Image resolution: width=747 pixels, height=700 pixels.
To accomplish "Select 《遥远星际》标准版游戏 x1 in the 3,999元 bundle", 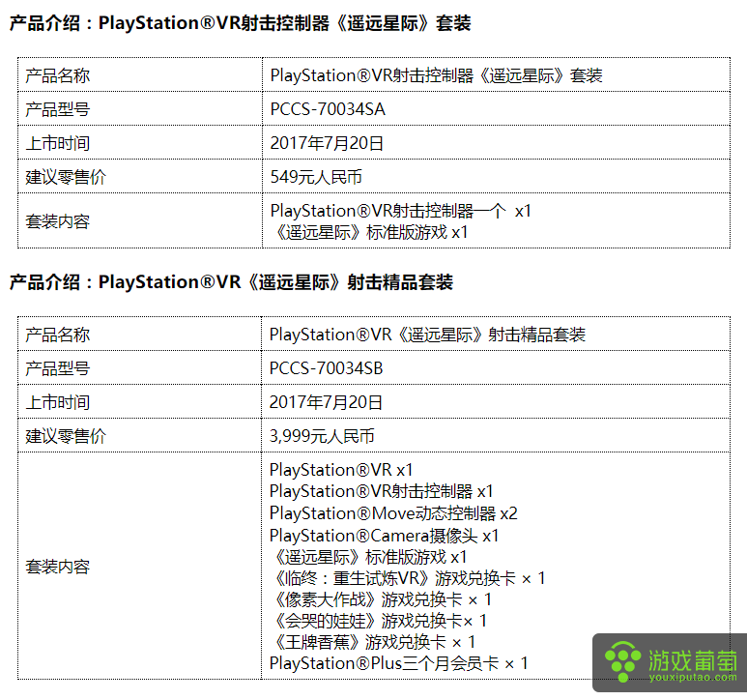I will click(x=369, y=557).
